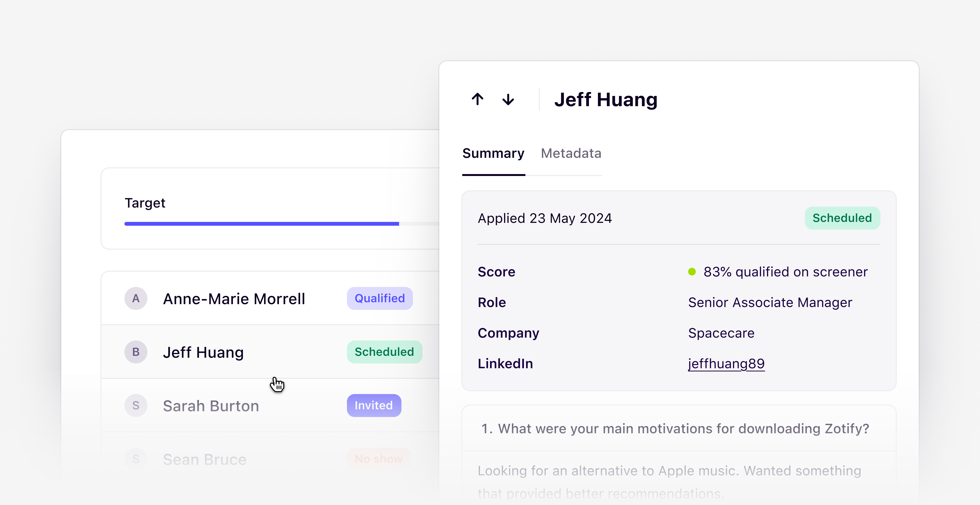Stay on the Summary tab

[493, 153]
